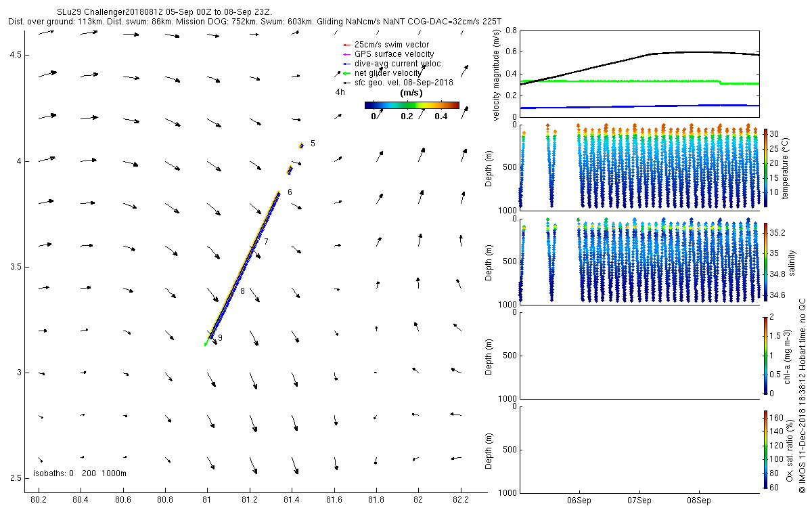Image resolution: width=812 pixels, height=508 pixels.
Task: Click the '(m/s)' label above the speed colorbar
Action: [x=411, y=92]
